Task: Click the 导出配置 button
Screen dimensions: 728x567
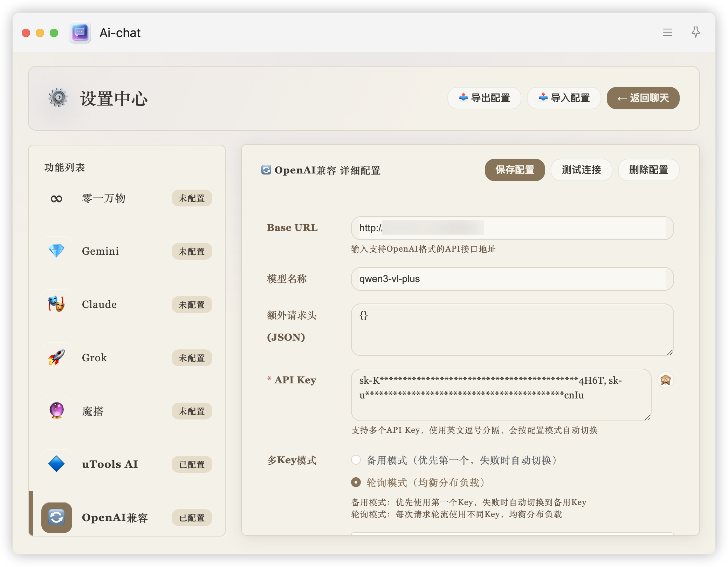Action: coord(484,98)
